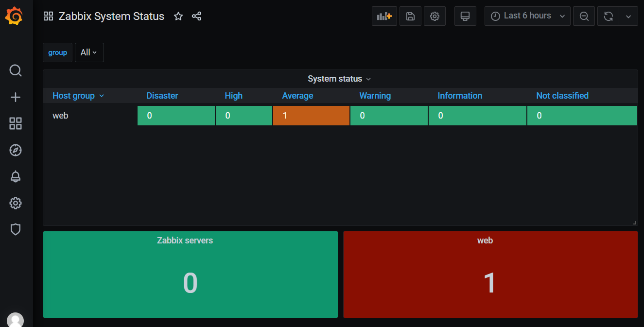Image resolution: width=644 pixels, height=327 pixels.
Task: Add a new panel to dashboard
Action: click(x=384, y=16)
